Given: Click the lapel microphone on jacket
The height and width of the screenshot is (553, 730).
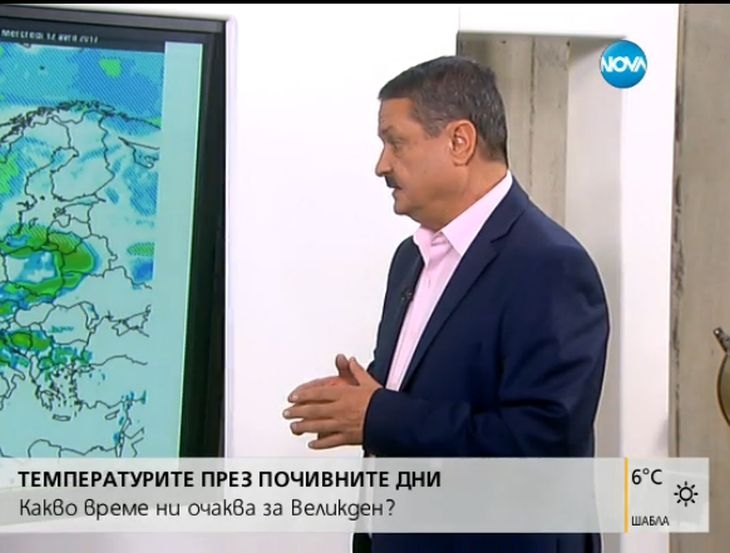Looking at the screenshot, I should 405,296.
